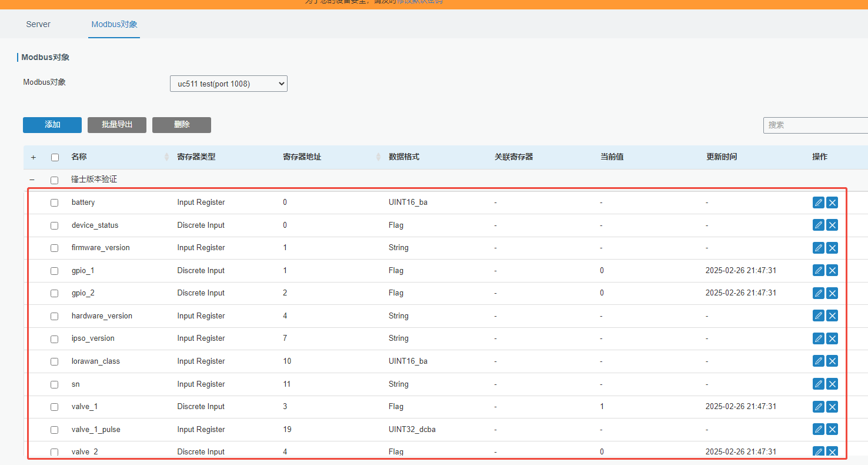This screenshot has width=868, height=465.
Task: Open the Modbus object dropdown uc511 test
Action: [228, 84]
